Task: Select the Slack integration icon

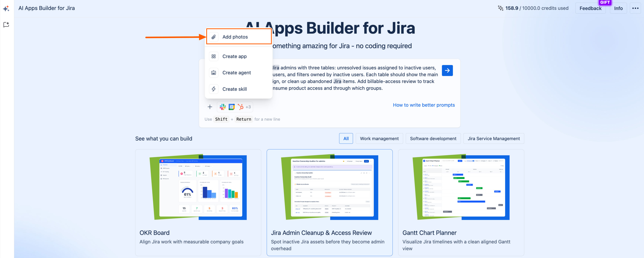Action: 223,107
